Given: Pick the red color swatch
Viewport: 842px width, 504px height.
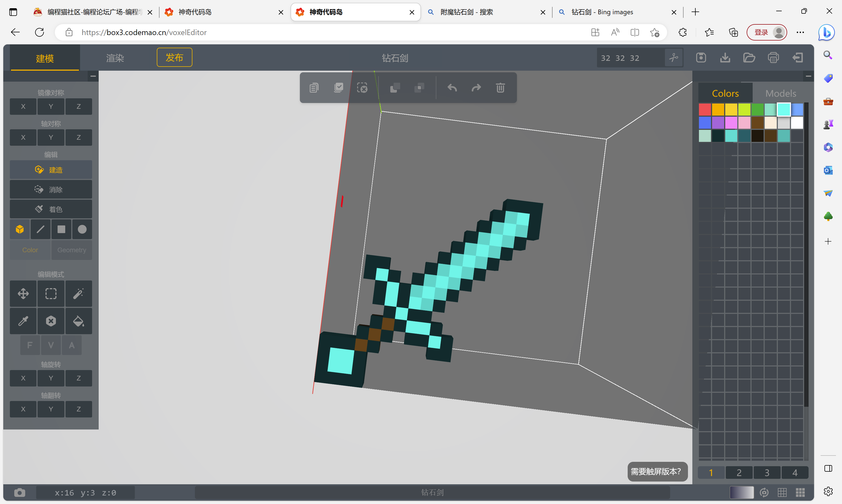Looking at the screenshot, I should [x=705, y=110].
